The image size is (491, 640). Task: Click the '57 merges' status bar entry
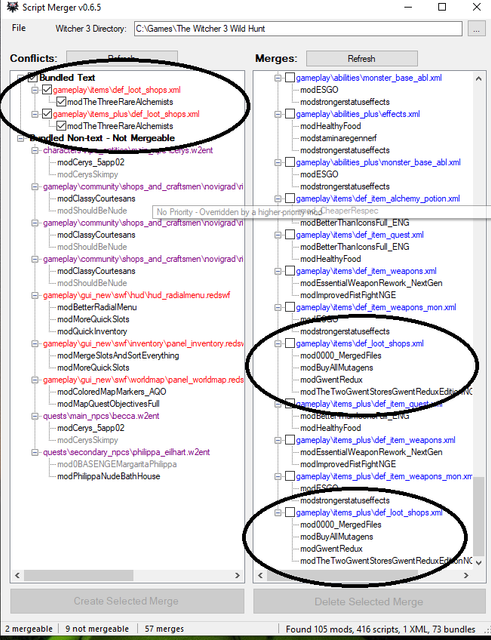point(164,629)
